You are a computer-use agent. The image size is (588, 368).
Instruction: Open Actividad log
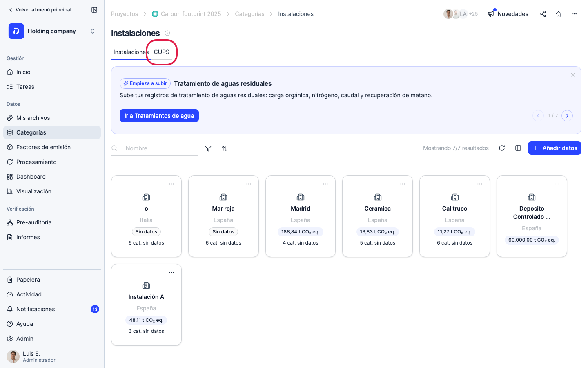point(52,294)
